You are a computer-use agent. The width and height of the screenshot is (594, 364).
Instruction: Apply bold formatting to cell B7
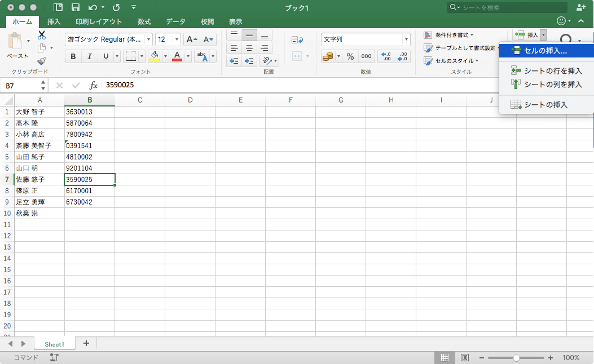[x=73, y=56]
